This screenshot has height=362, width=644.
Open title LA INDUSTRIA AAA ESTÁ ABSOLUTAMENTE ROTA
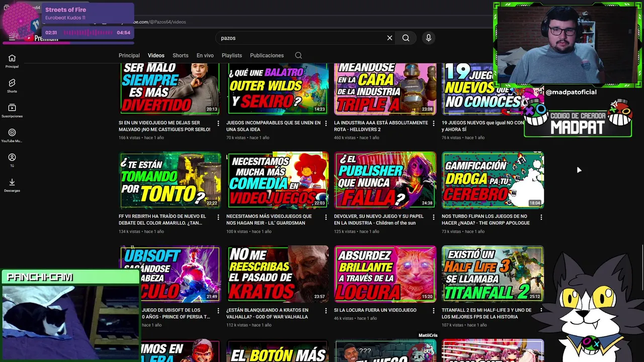point(381,126)
